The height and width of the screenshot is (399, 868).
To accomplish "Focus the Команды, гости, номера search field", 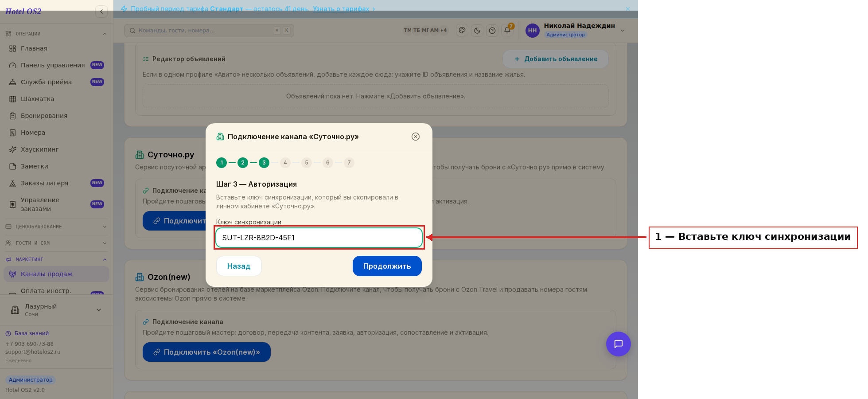I will [209, 31].
